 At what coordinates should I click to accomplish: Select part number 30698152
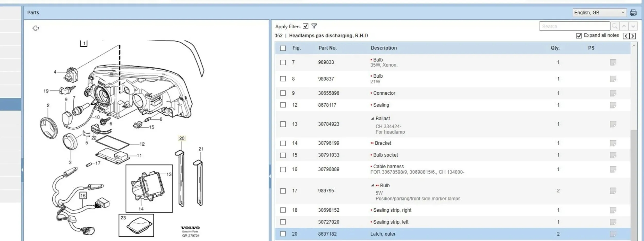coord(328,210)
